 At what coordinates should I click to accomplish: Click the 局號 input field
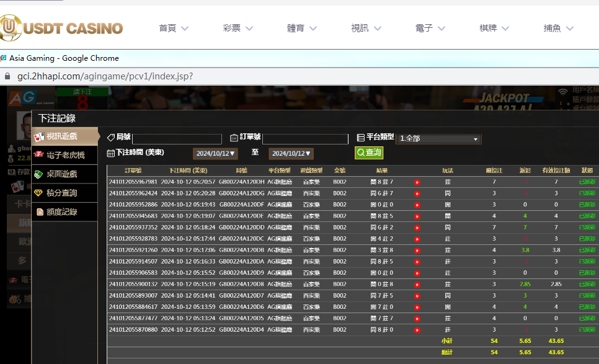click(177, 139)
